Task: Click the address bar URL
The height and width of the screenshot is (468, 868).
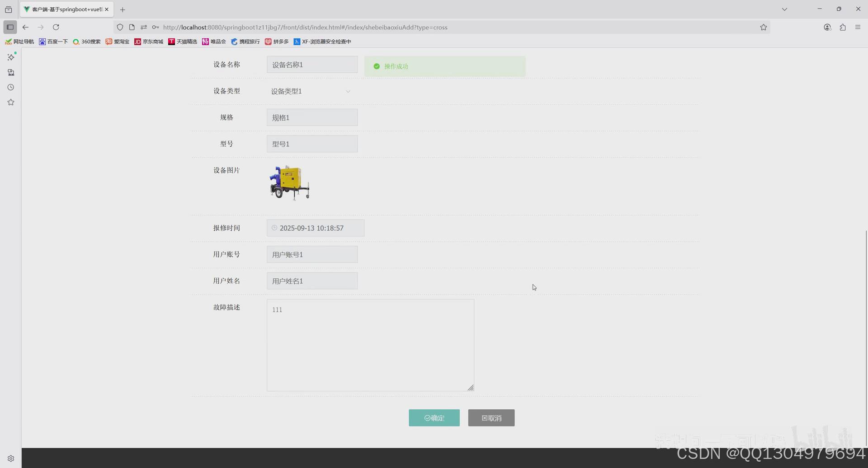Action: click(305, 27)
